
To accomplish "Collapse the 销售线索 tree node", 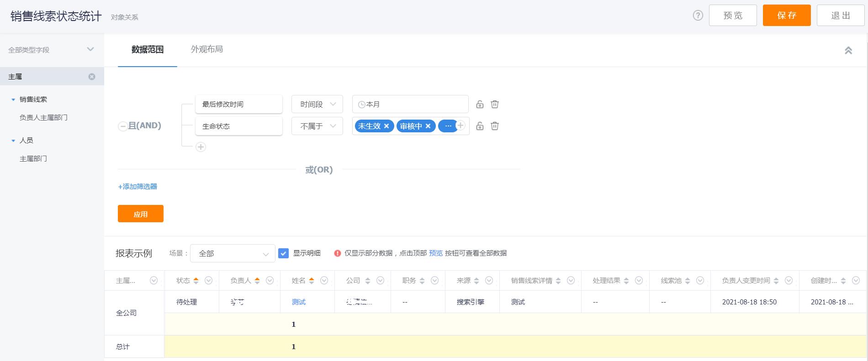I will point(13,99).
